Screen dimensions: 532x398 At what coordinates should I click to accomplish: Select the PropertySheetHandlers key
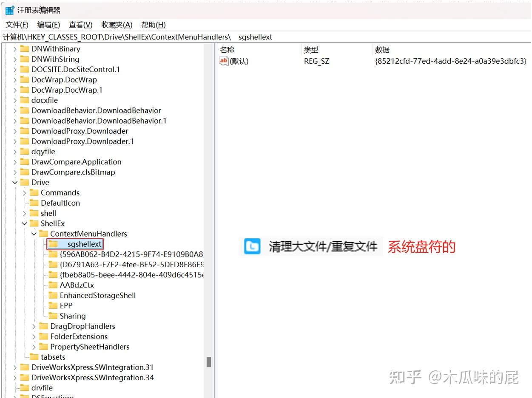[x=90, y=347]
